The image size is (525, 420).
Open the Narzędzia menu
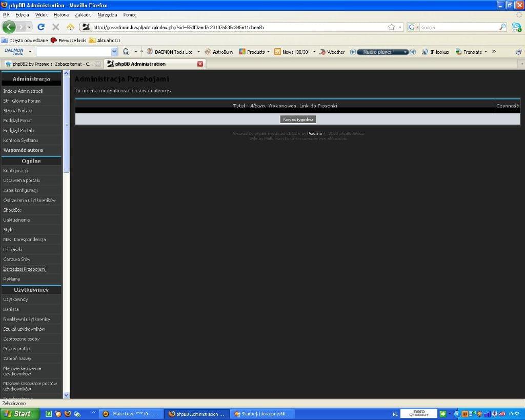107,15
